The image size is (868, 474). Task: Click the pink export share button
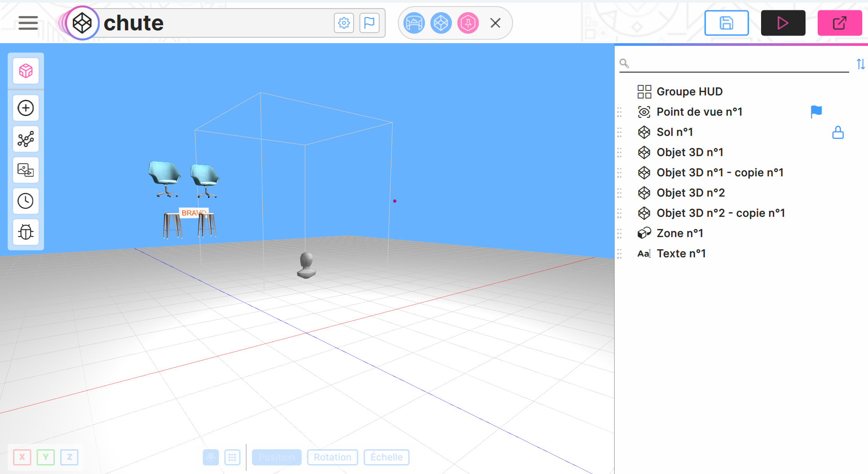pos(839,23)
